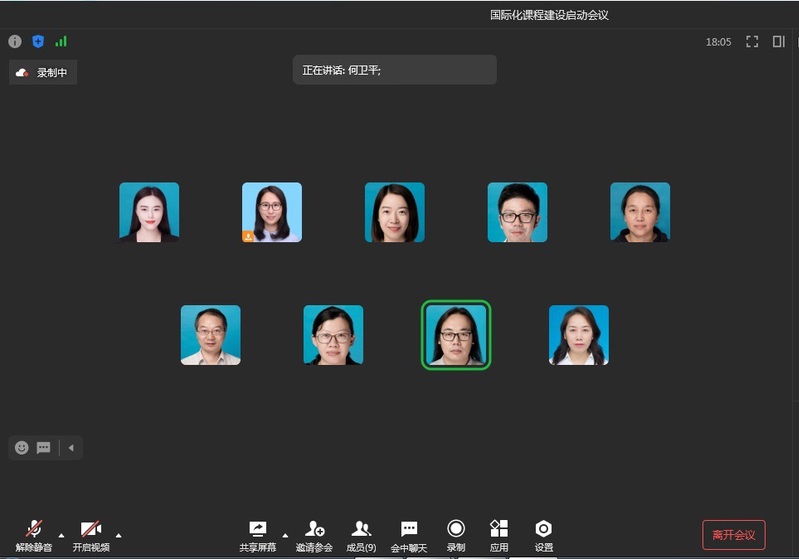Open 成员(9) members list
This screenshot has height=559, width=799.
361,536
